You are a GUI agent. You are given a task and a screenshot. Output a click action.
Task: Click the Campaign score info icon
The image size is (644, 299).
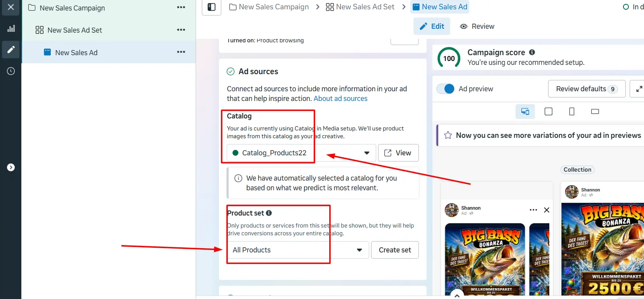532,52
